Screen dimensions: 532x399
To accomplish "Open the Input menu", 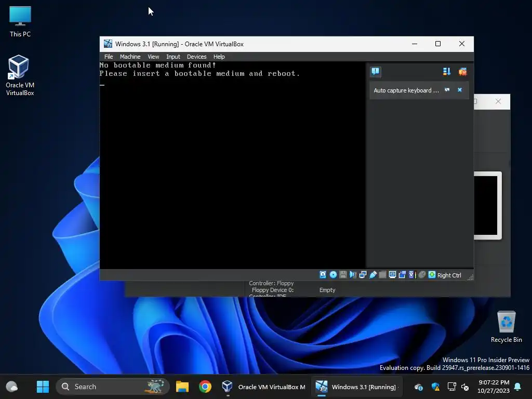I will click(x=173, y=57).
